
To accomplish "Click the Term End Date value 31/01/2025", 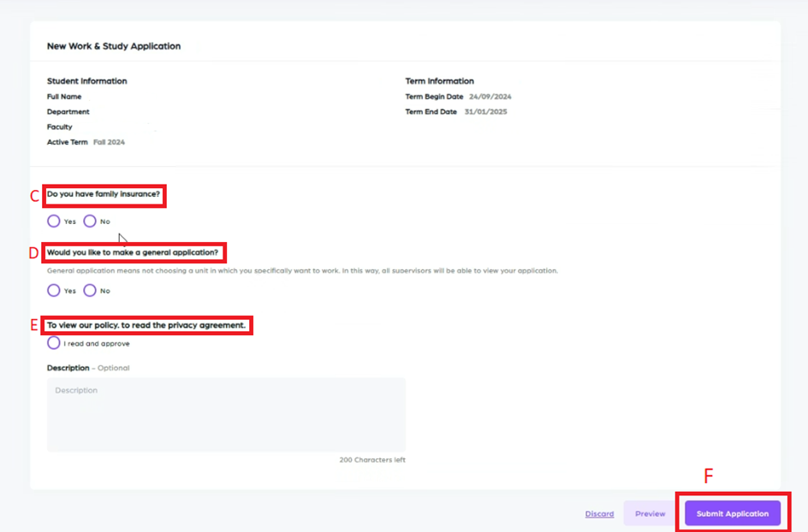I will click(x=485, y=112).
